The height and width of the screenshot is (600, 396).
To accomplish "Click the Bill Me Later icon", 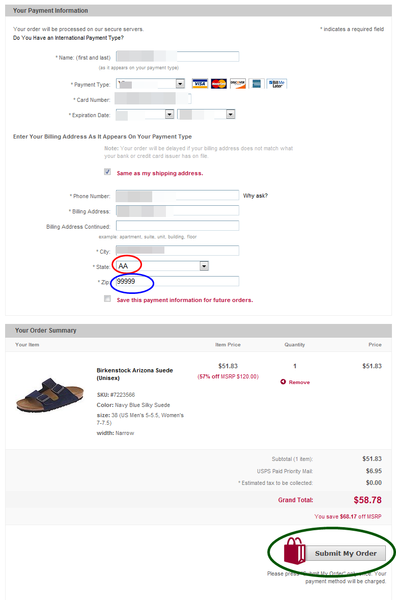I will coord(277,83).
